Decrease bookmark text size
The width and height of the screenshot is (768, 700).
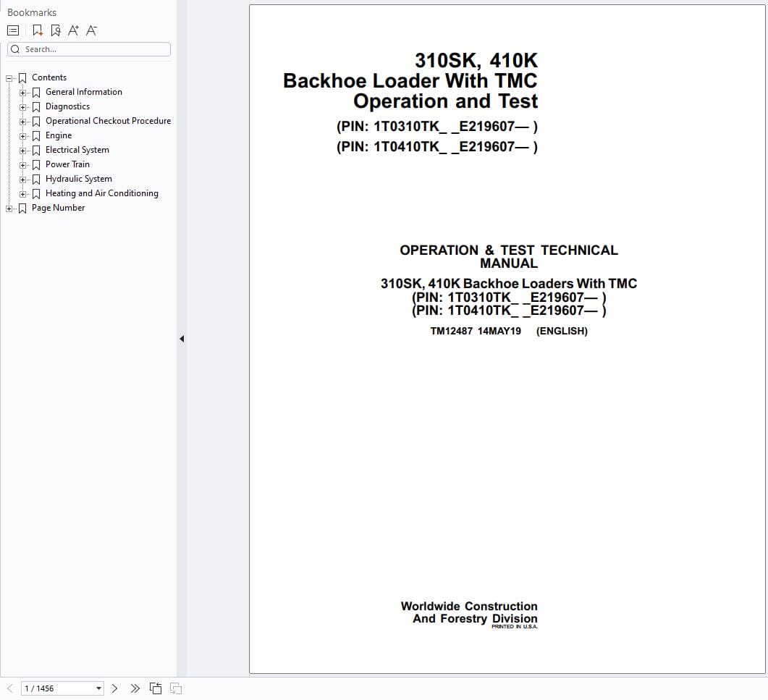point(92,31)
